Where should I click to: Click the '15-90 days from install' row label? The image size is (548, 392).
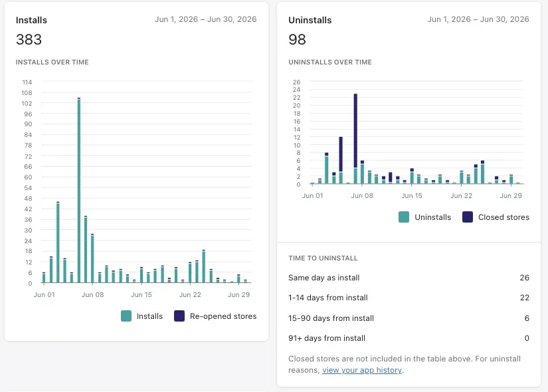click(x=331, y=318)
